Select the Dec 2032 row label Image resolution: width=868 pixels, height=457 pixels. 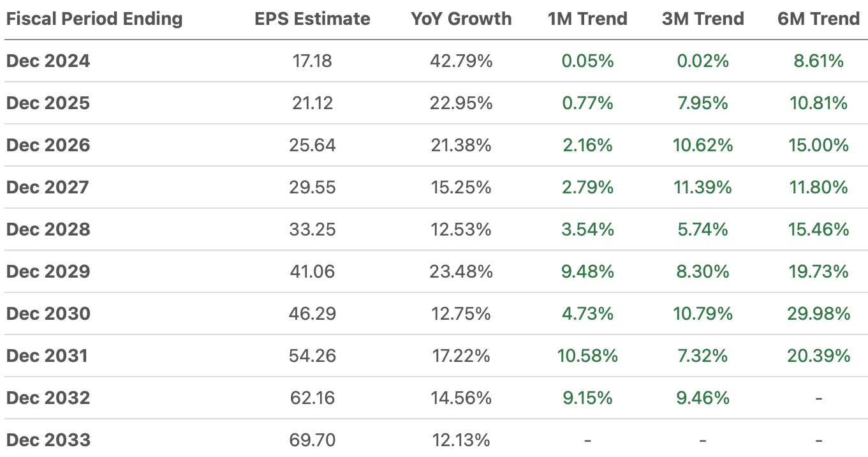(48, 398)
